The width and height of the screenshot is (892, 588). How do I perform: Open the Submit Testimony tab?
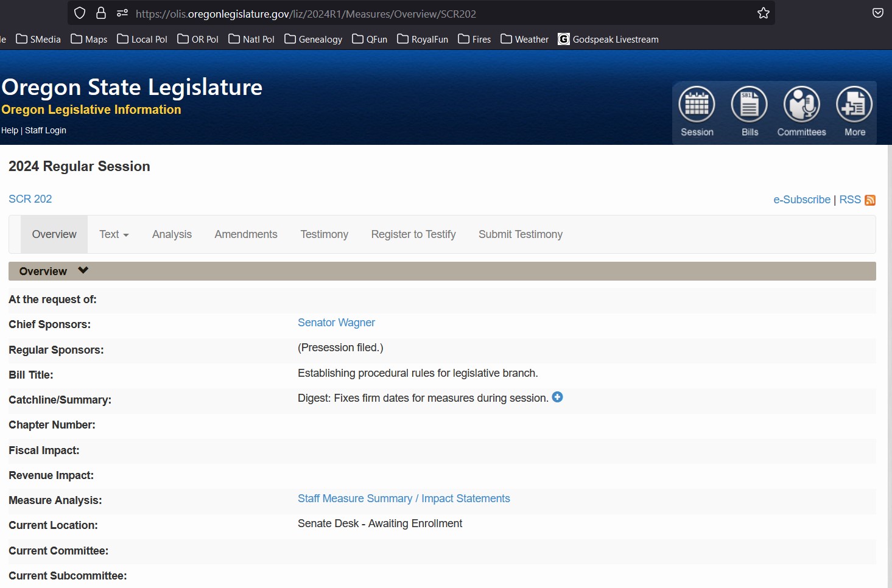click(521, 234)
